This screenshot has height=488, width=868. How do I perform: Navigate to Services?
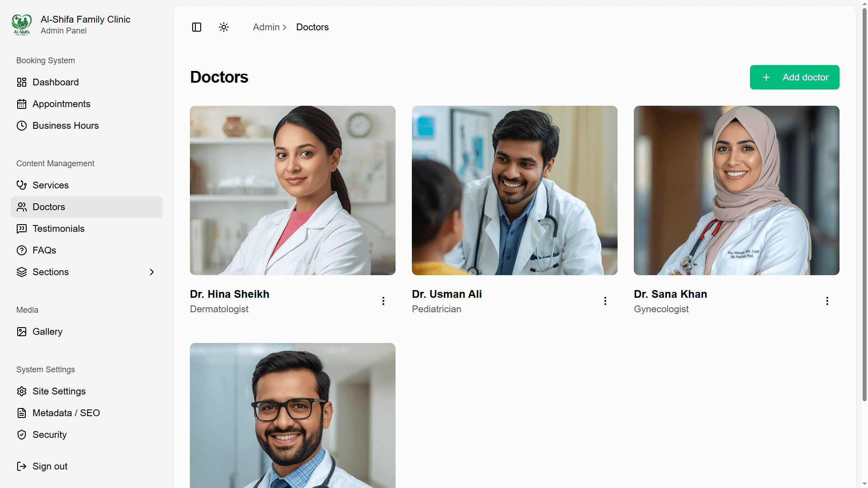click(87, 185)
